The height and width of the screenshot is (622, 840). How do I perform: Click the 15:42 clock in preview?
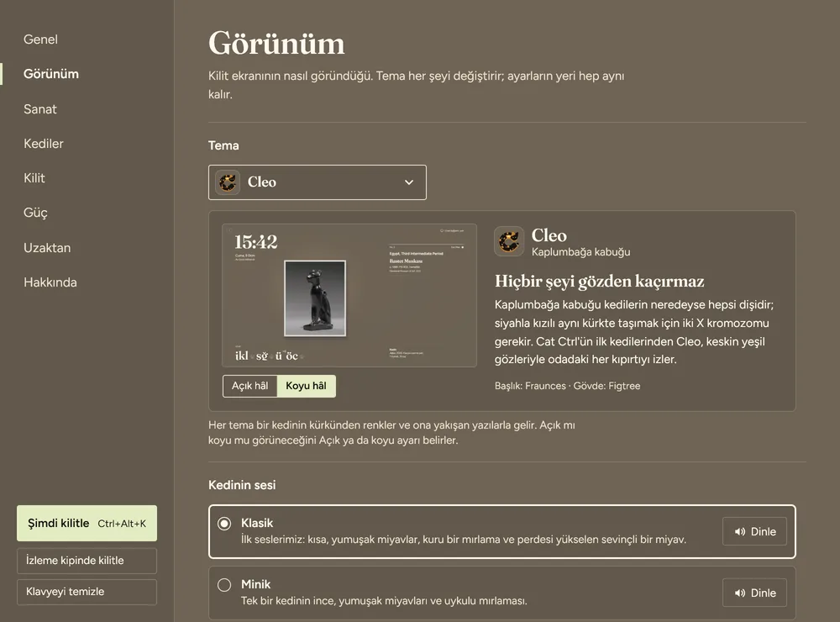pyautogui.click(x=256, y=242)
